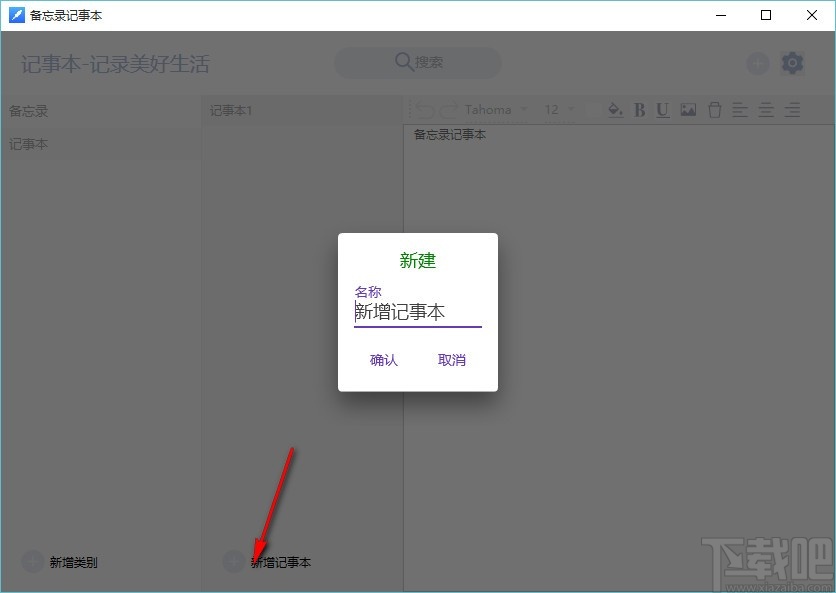Toggle bold formatting

click(639, 111)
